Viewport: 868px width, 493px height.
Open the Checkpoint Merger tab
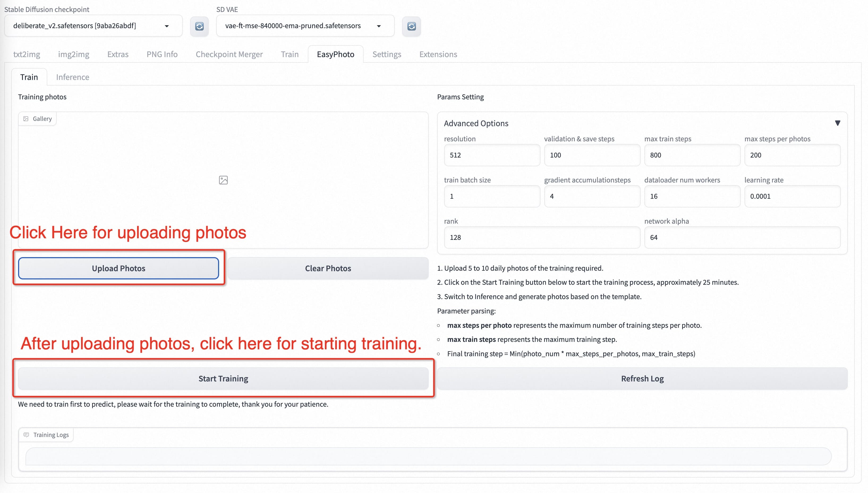tap(229, 54)
